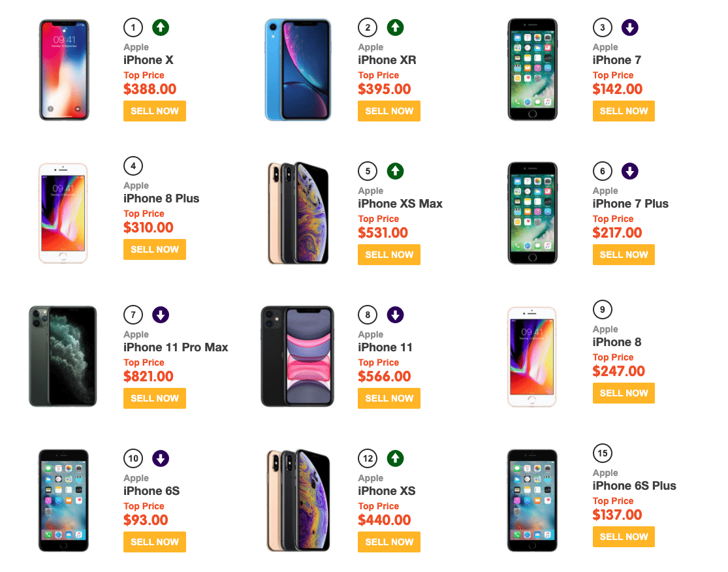Click green up arrow beside iPhone XR
The width and height of the screenshot is (728, 572).
[395, 27]
